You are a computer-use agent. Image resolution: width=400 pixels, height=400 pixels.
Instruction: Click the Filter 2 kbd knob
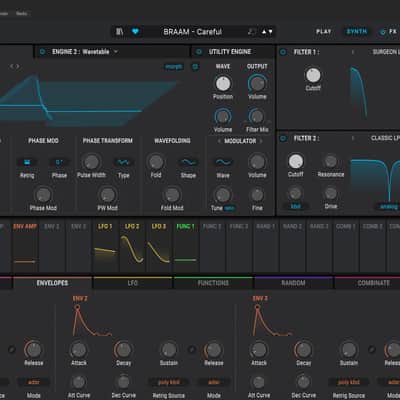[295, 193]
